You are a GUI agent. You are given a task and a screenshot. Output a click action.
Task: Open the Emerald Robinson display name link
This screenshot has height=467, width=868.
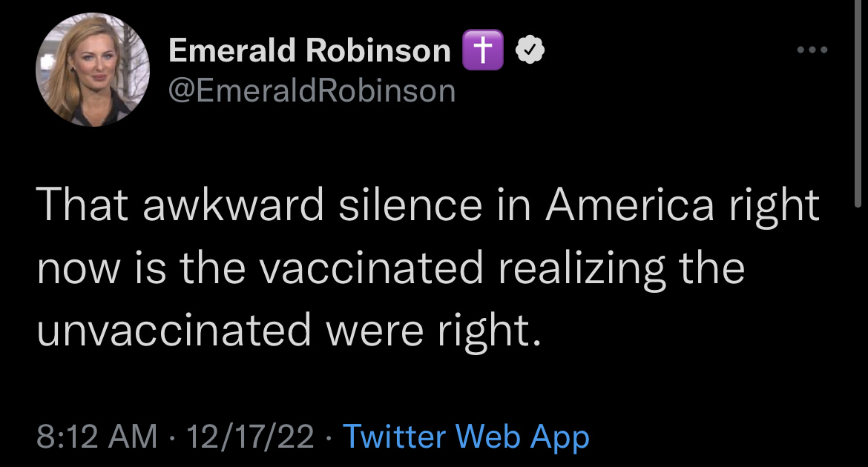click(x=309, y=50)
